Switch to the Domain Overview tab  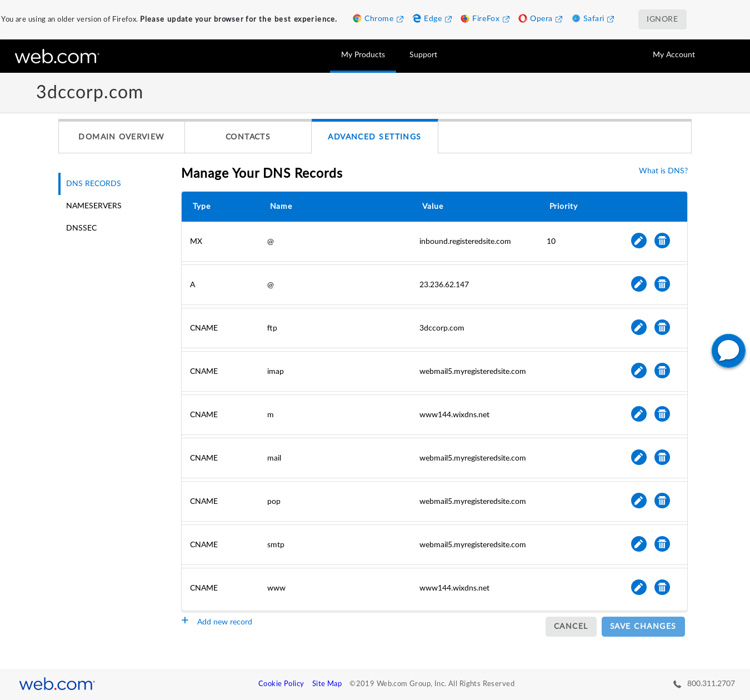121,137
